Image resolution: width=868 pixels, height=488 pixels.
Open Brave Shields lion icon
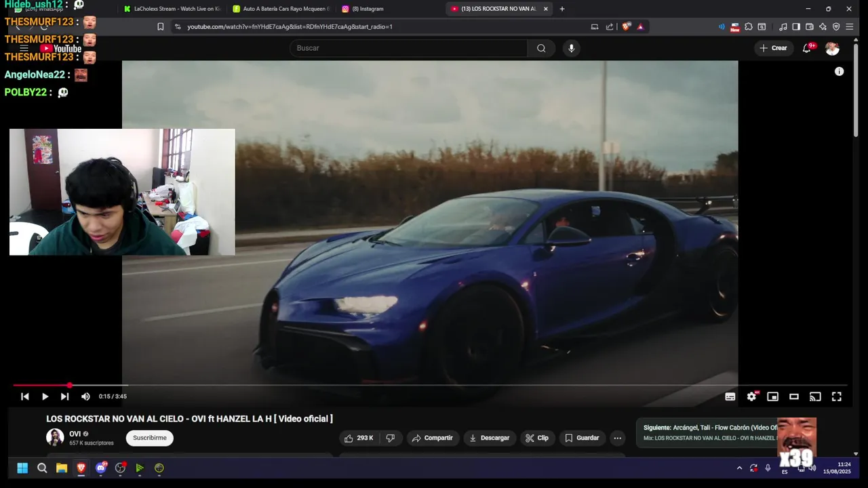tap(626, 26)
